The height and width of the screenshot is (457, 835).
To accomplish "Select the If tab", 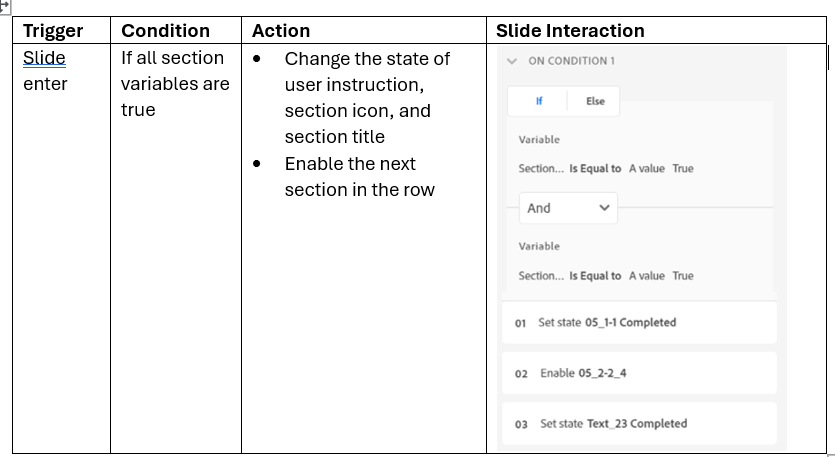I will [x=539, y=101].
